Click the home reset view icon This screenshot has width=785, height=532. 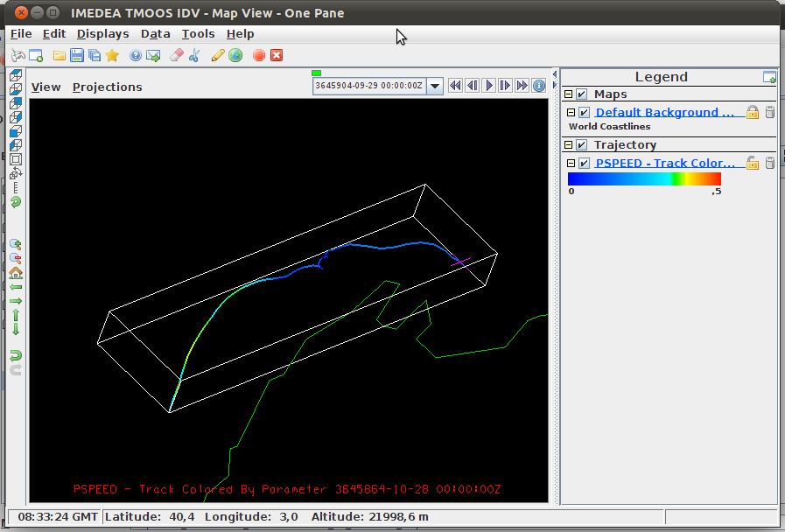(x=15, y=273)
